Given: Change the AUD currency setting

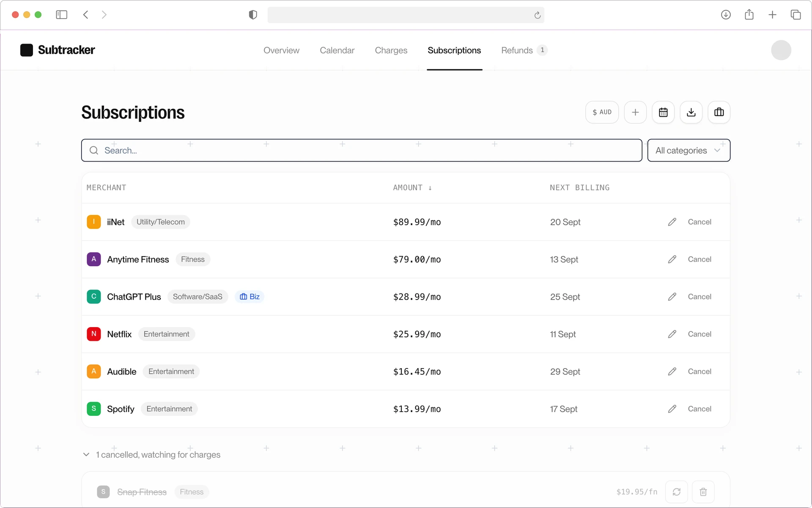Looking at the screenshot, I should point(602,112).
